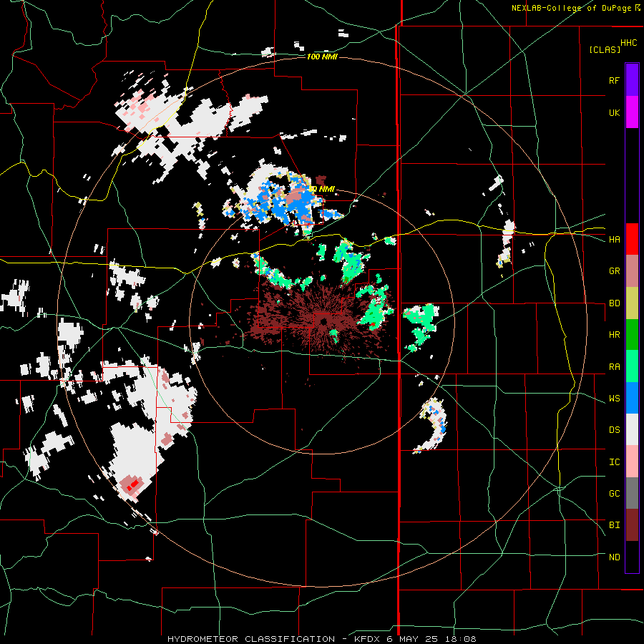644x644 pixels.
Task: Click the Hydrometeor Classification KFDX title caption
Action: tap(322, 639)
